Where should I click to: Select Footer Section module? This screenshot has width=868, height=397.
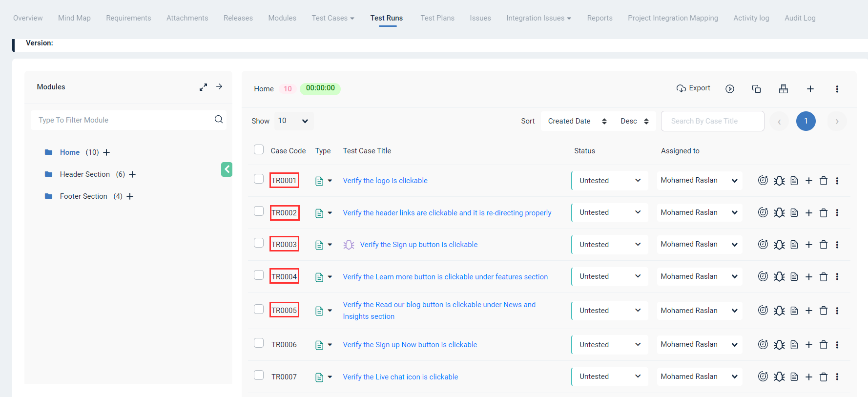(83, 196)
